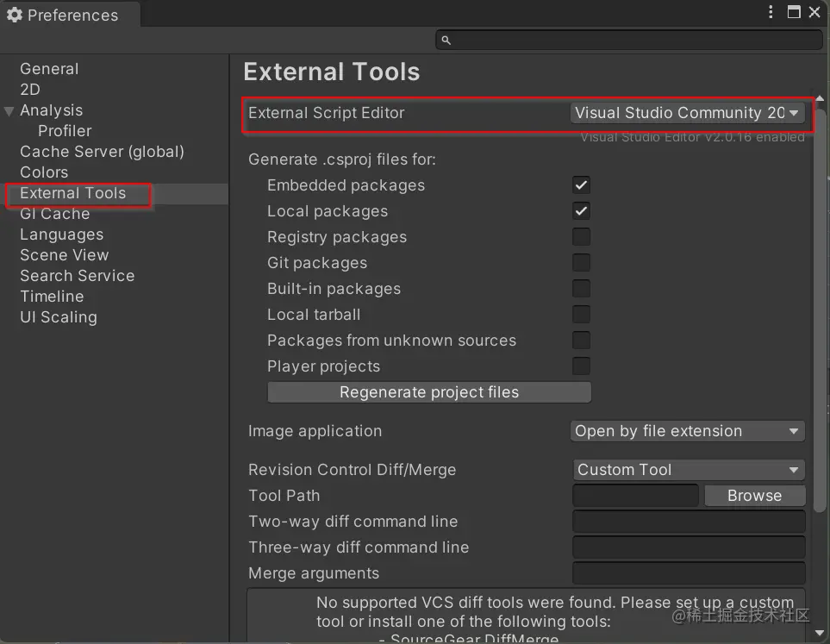Click the Regenerate project files button
The width and height of the screenshot is (830, 644).
click(429, 392)
